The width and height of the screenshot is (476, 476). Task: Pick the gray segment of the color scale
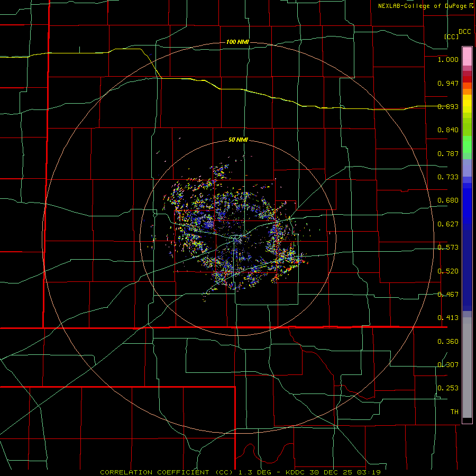467,368
